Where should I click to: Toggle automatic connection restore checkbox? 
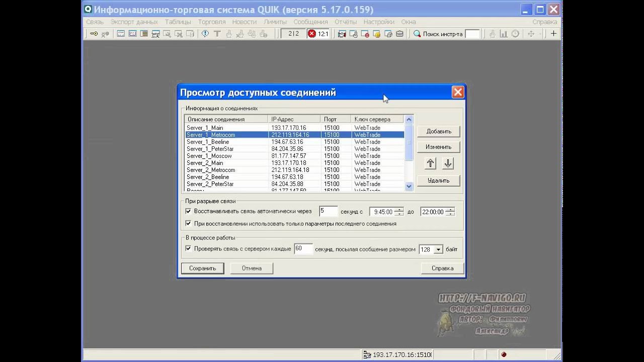pyautogui.click(x=188, y=211)
